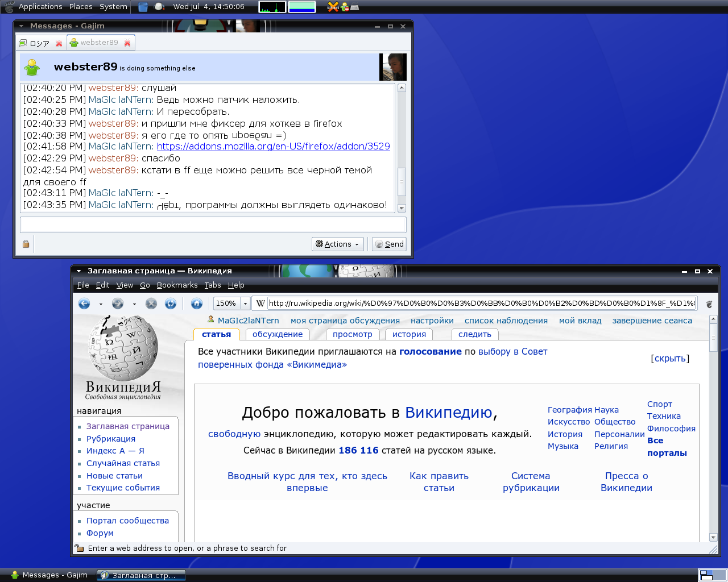Open the browser Bookmarks menu

click(177, 285)
